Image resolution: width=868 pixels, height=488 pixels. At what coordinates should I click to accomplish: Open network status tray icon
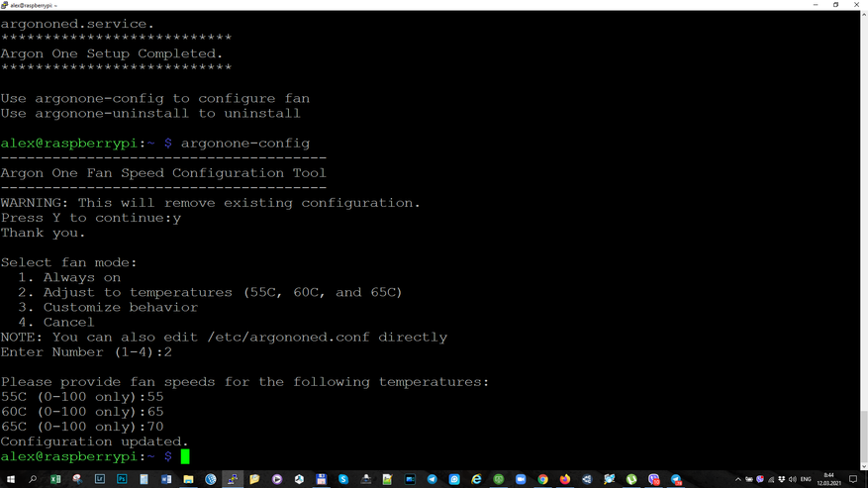tap(771, 480)
